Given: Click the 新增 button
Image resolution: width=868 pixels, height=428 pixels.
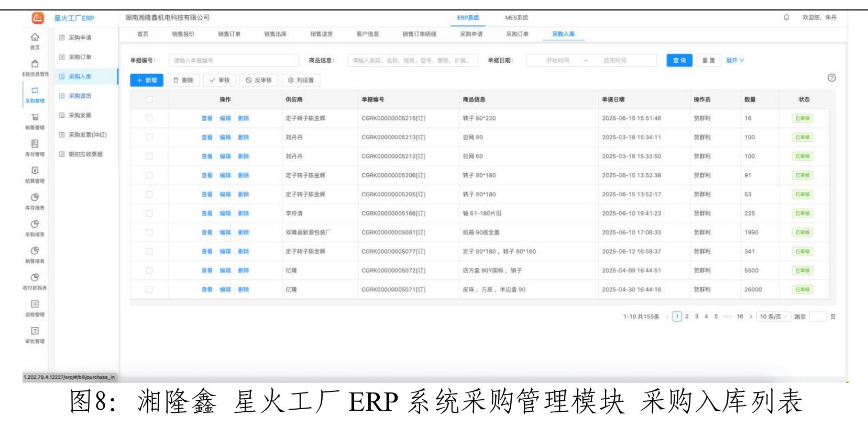Looking at the screenshot, I should click(147, 80).
